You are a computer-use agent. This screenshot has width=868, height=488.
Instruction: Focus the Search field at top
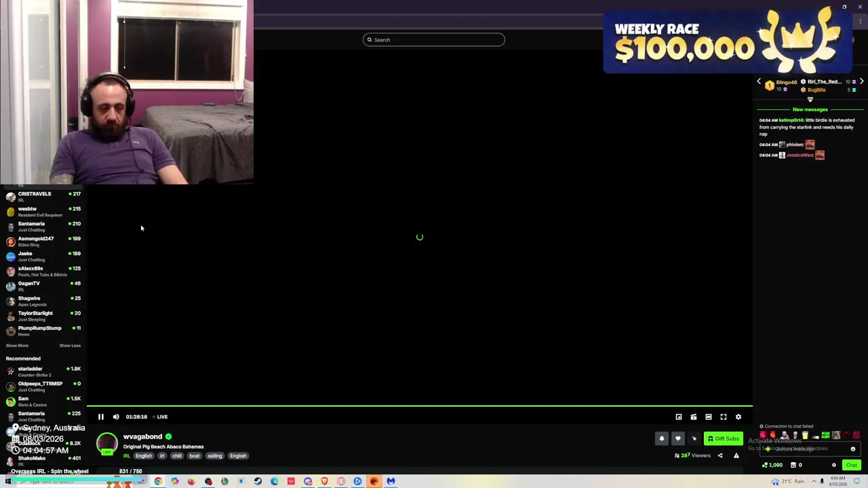click(434, 40)
